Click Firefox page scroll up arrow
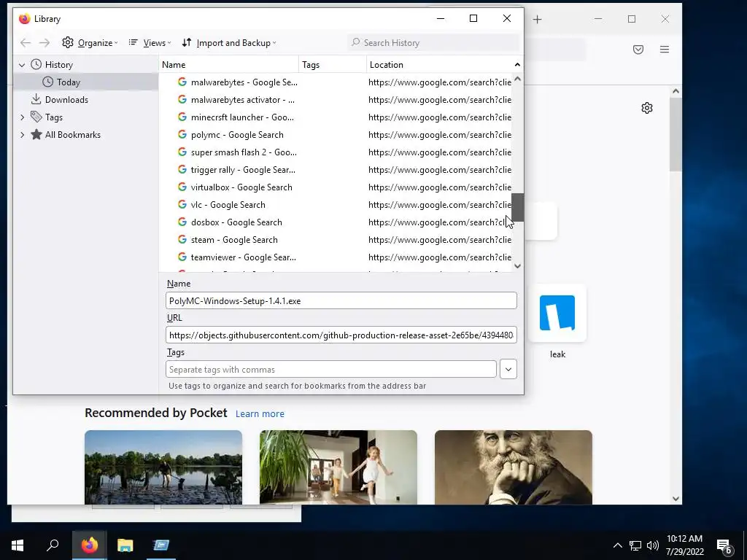Screen dimensions: 747x560 676,91
